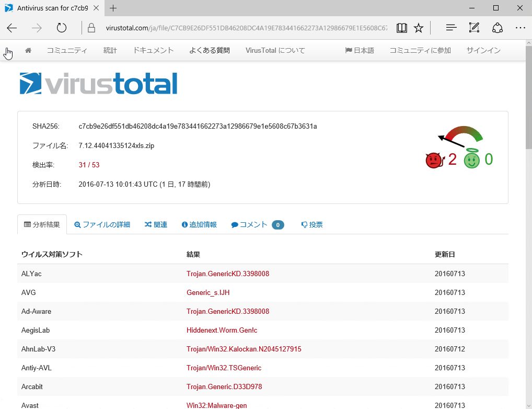Screen dimensions: 532x409
Task: Click ウイルス対策ソフト column header
Action: (52, 254)
